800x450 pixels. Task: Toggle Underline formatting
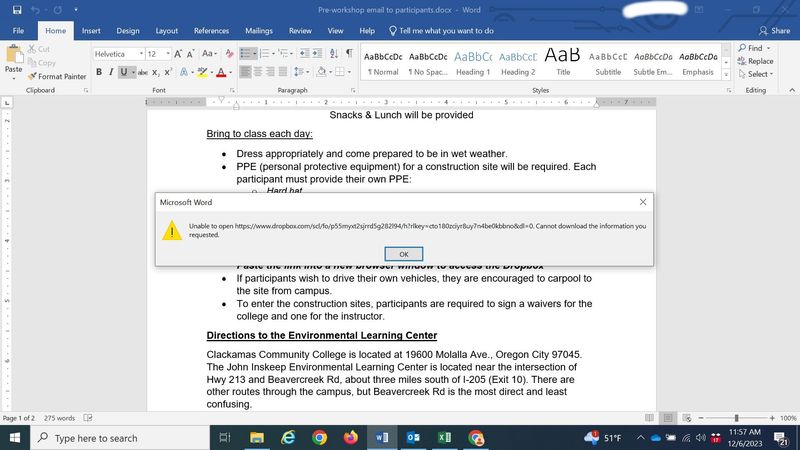(x=125, y=72)
